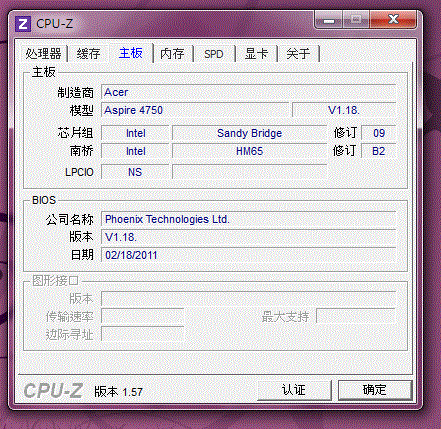
Task: View the 显卡 tab
Action: (x=256, y=54)
